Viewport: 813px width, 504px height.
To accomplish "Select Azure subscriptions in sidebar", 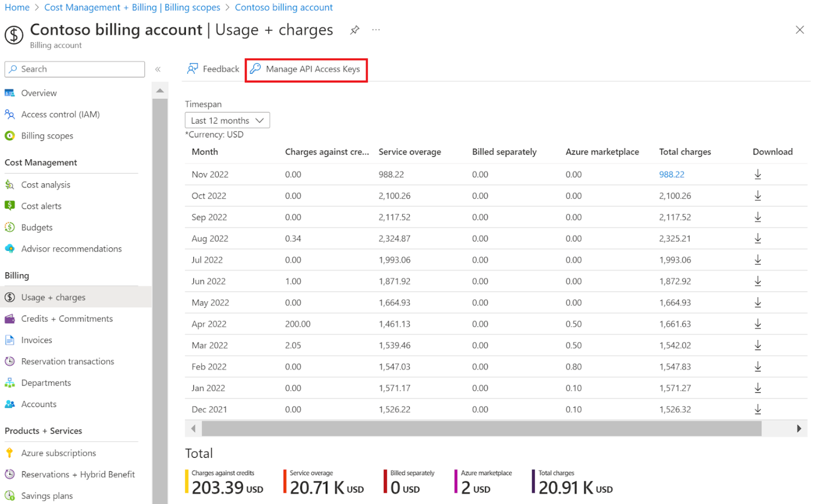I will [x=59, y=453].
